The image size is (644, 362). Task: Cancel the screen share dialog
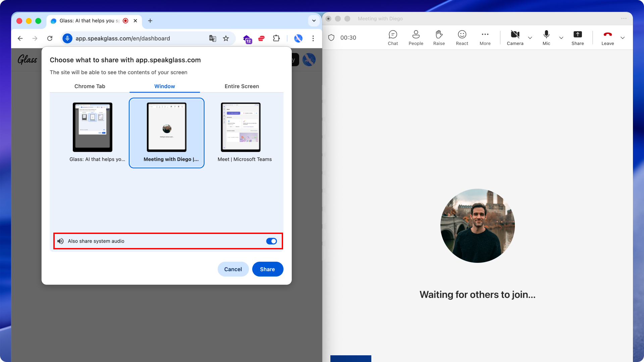[x=233, y=269]
